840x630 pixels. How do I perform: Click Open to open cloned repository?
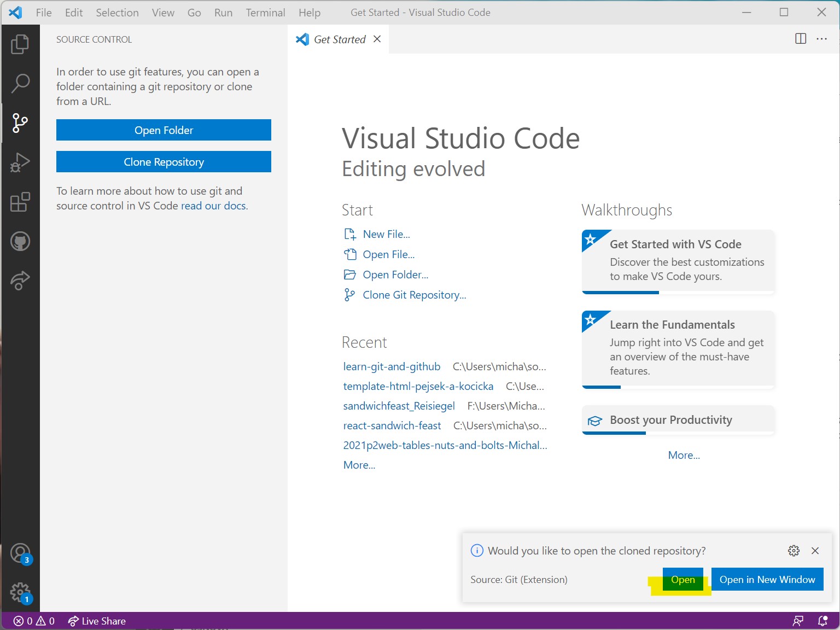[683, 580]
